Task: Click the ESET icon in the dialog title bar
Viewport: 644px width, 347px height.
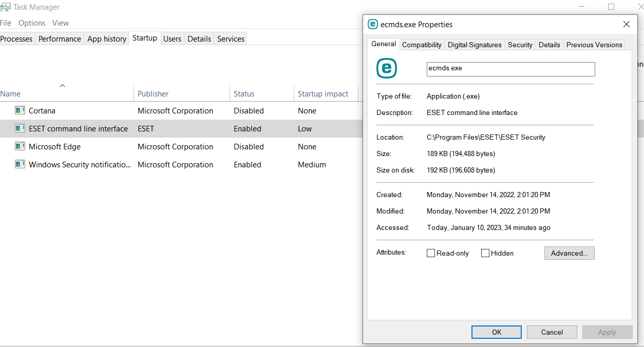Action: tap(373, 24)
